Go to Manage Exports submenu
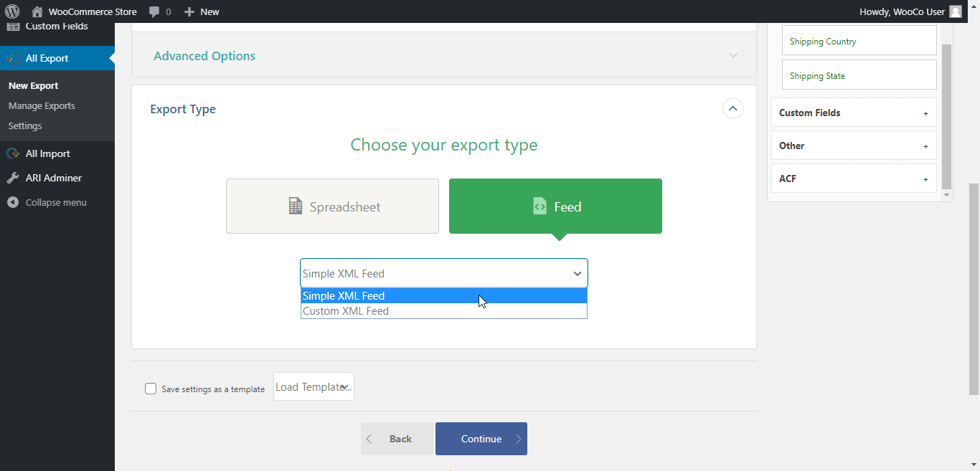 [42, 105]
